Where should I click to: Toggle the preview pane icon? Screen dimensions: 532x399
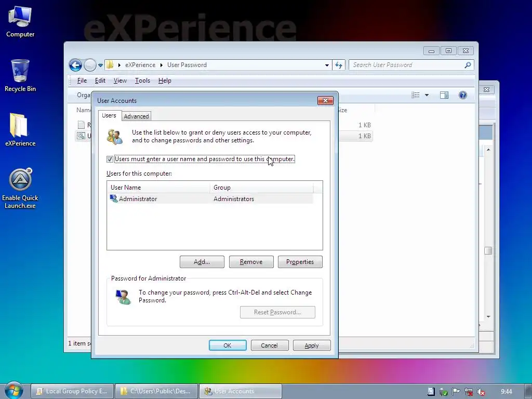[x=444, y=95]
